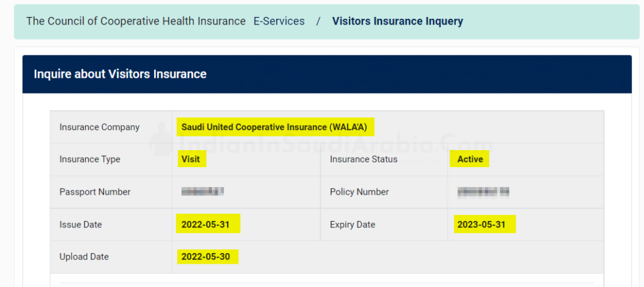Open the E-Services breadcrumb link

[x=279, y=21]
